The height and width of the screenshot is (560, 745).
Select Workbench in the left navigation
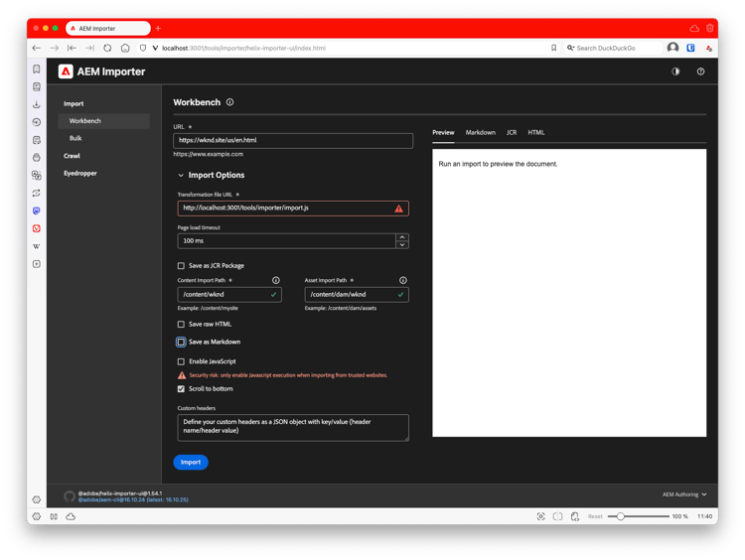pyautogui.click(x=104, y=121)
